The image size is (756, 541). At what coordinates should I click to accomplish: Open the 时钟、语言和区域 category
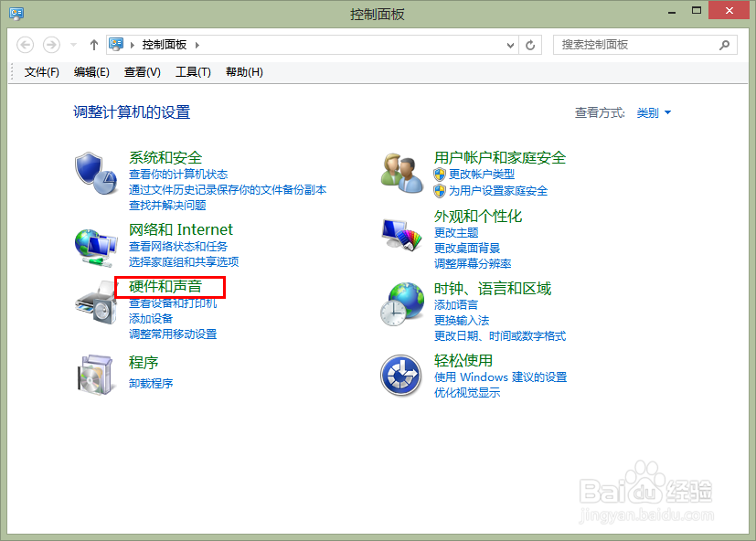point(492,289)
